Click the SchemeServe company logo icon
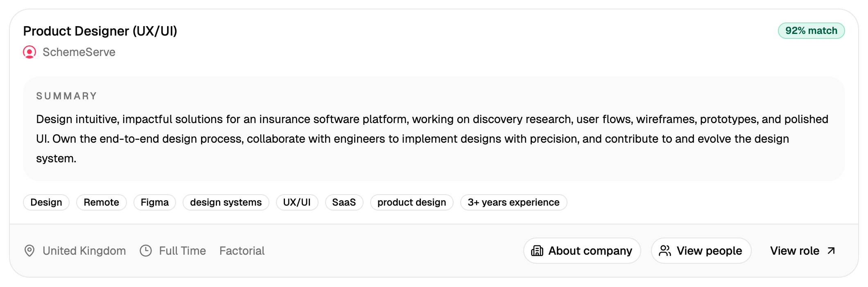This screenshot has width=868, height=287. pos(29,52)
